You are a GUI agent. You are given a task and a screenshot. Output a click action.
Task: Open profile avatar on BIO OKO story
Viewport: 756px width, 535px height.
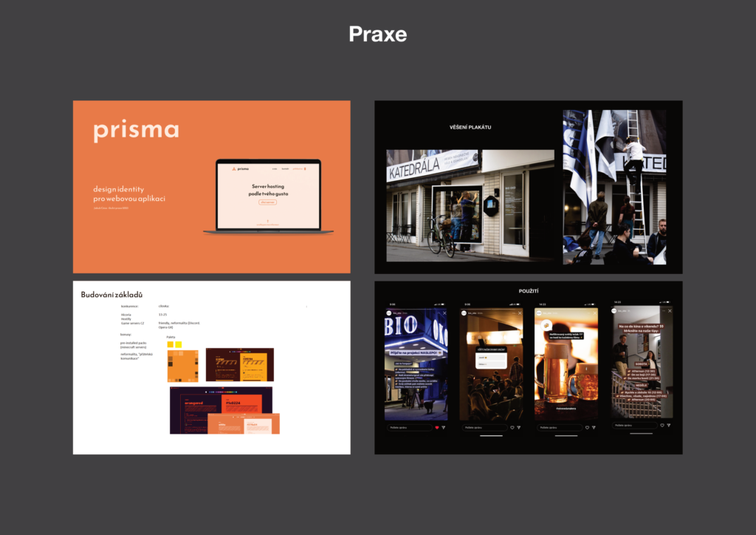(389, 313)
